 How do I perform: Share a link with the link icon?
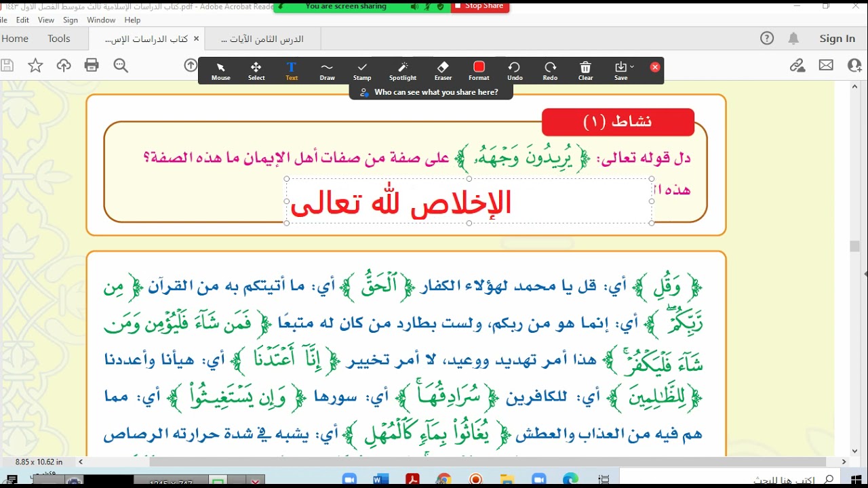coord(797,65)
